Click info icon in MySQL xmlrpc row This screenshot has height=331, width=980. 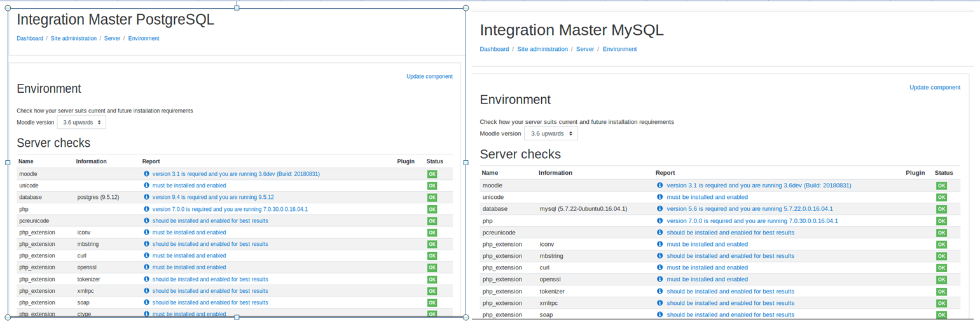coord(660,303)
